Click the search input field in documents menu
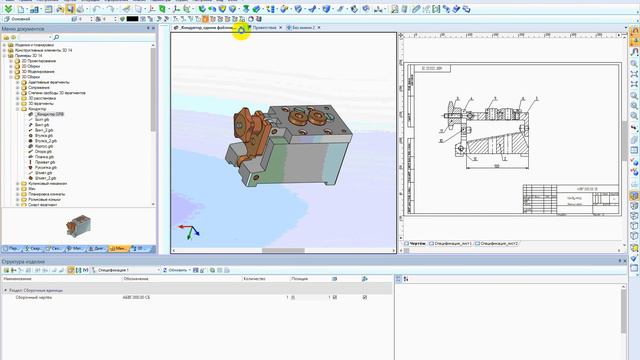 pos(35,37)
